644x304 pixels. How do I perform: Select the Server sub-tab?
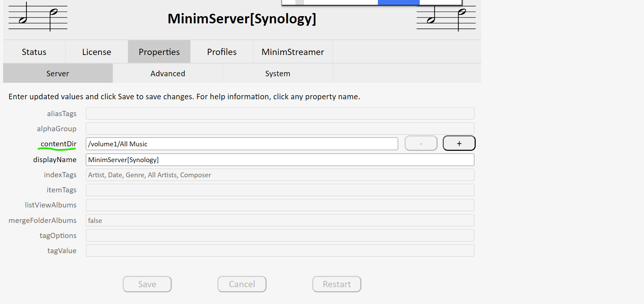tap(58, 74)
